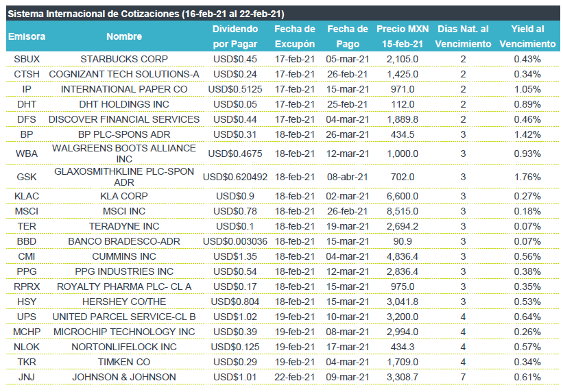
Task: Select NORTONLIFELOCK INC cell
Action: pyautogui.click(x=124, y=347)
